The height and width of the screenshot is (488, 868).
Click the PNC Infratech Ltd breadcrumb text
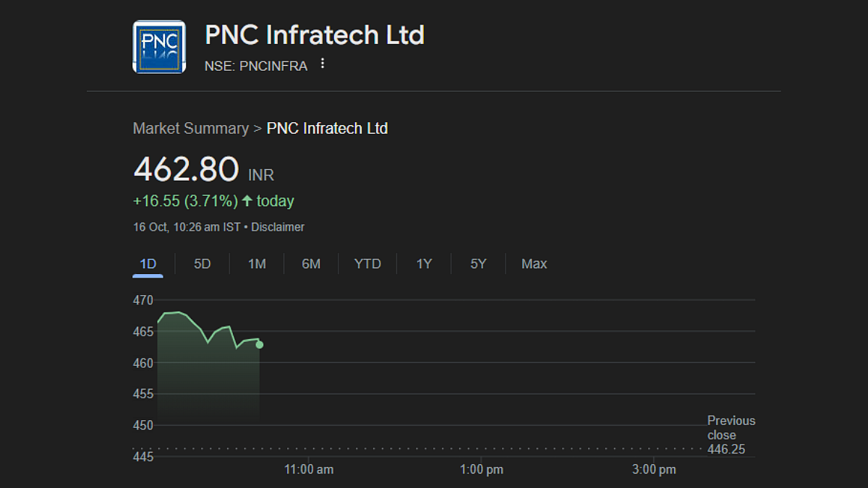[x=327, y=129]
